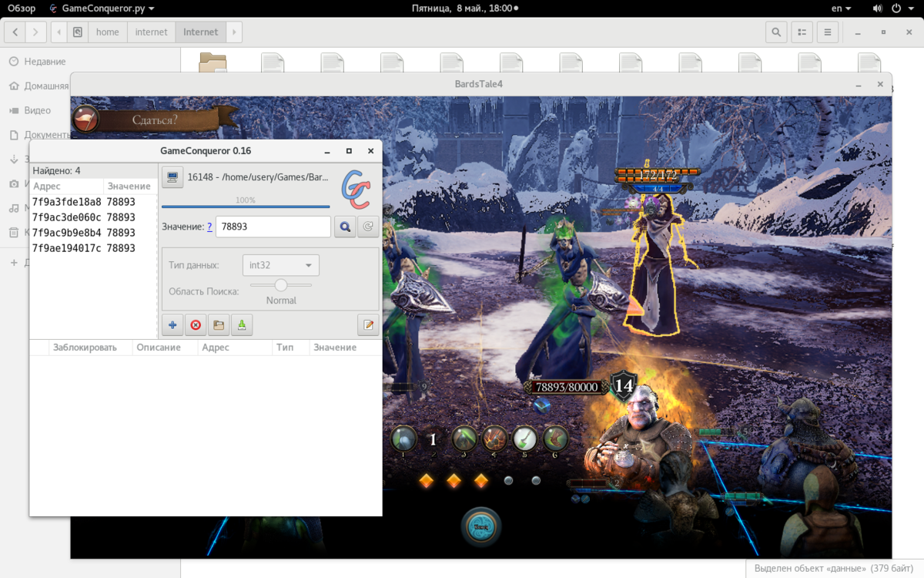Open file manager search

click(776, 32)
